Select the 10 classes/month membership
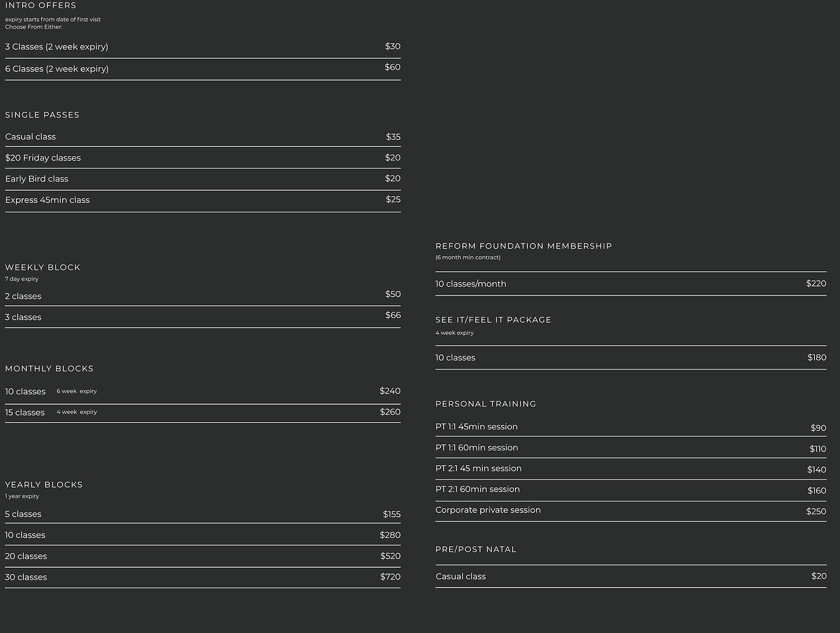 [x=471, y=284]
